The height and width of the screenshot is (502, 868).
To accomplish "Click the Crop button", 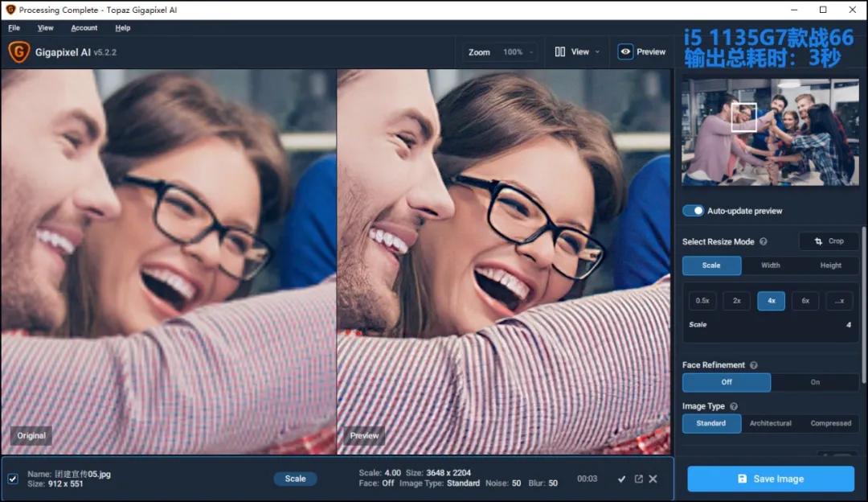I will [829, 241].
